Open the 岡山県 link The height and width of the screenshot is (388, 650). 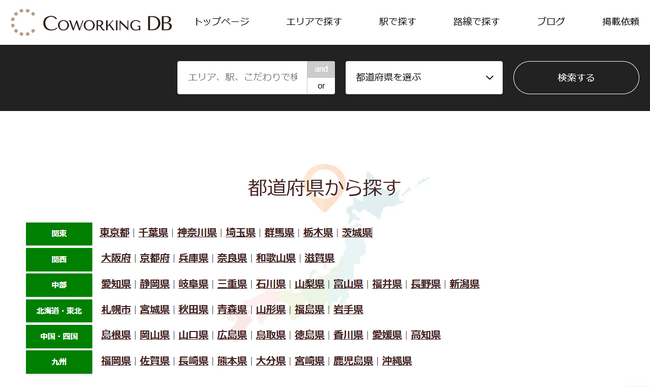155,335
